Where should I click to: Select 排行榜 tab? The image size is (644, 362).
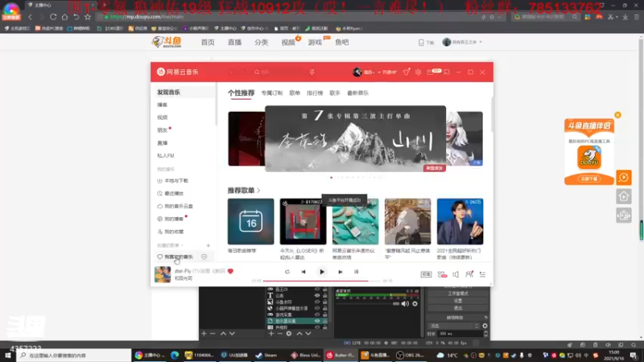[x=315, y=93]
